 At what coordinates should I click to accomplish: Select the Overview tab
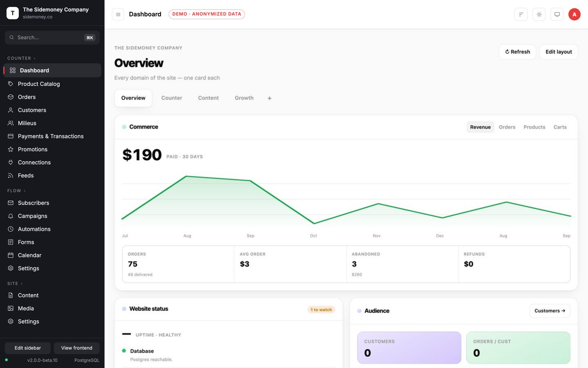tap(133, 98)
